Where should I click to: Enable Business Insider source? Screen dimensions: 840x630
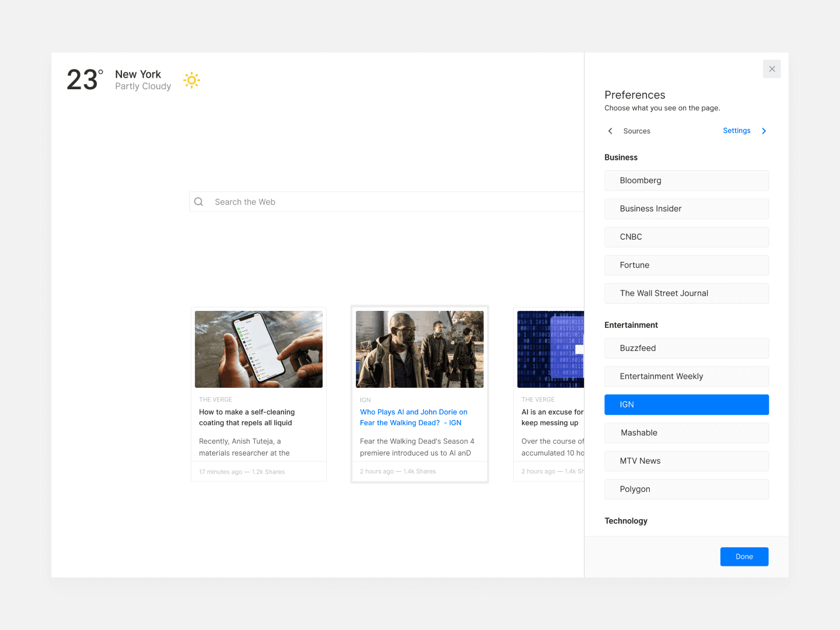tap(686, 209)
